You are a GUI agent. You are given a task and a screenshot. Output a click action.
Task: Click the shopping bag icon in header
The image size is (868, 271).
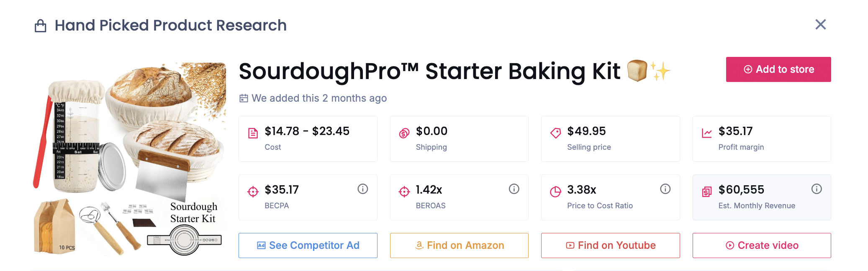click(x=40, y=26)
